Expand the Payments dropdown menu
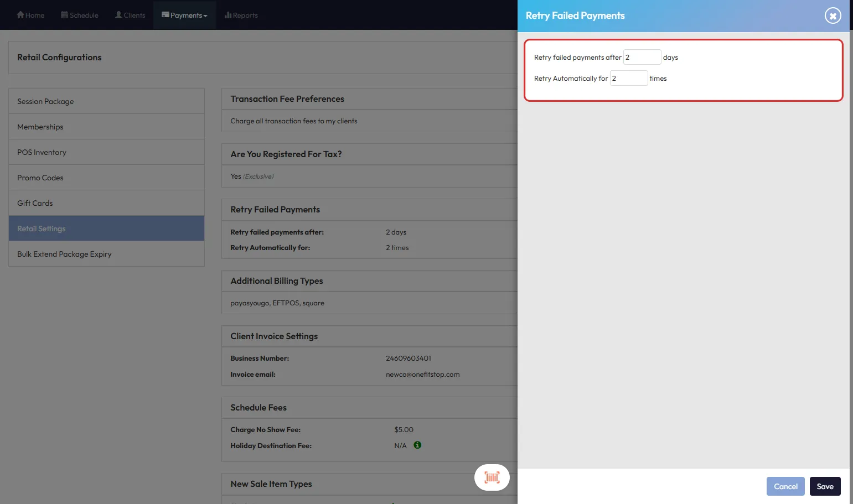The height and width of the screenshot is (504, 853). point(185,15)
